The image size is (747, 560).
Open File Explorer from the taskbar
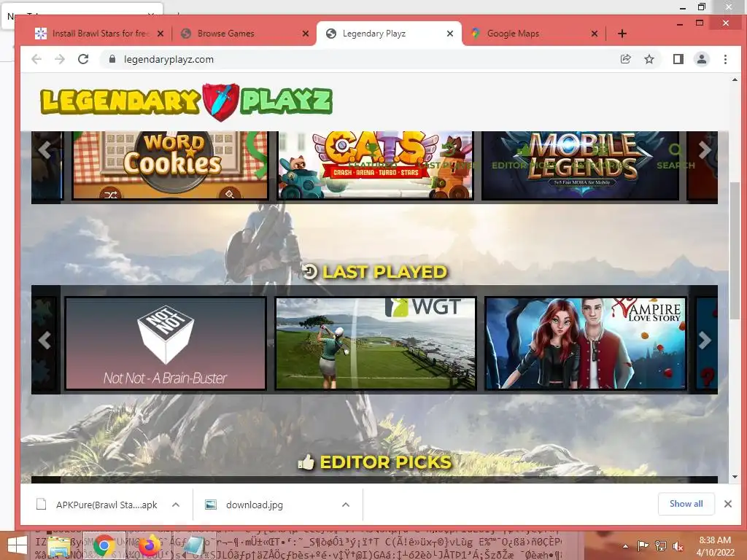pos(58,545)
